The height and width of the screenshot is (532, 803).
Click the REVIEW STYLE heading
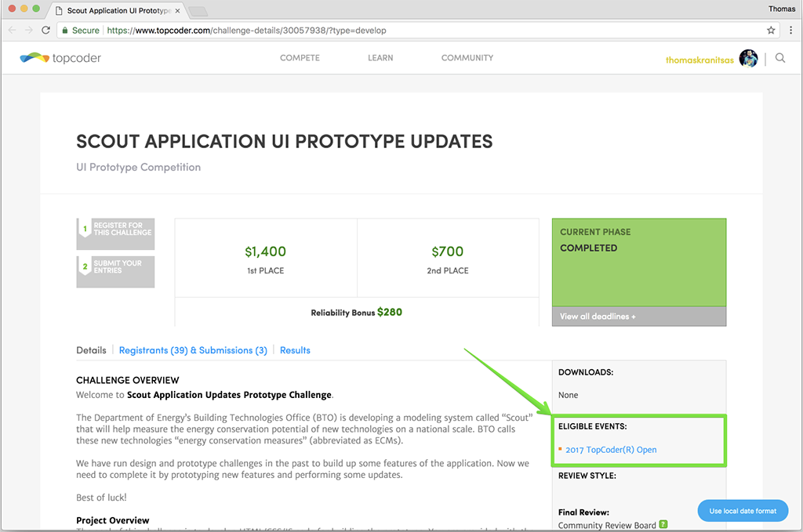coord(587,476)
